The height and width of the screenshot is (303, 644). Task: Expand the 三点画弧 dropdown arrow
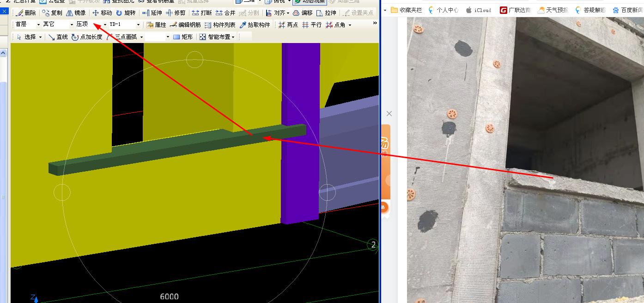tap(141, 37)
